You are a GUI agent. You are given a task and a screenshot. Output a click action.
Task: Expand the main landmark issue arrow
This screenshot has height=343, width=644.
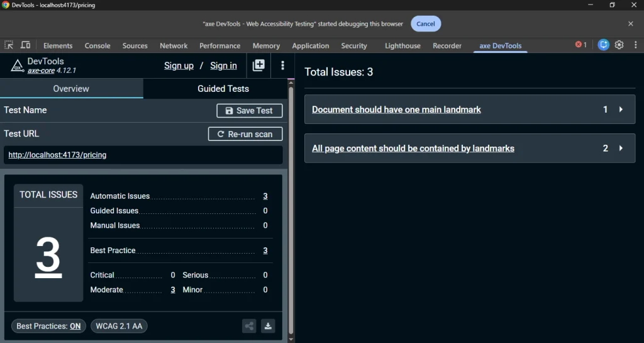[x=621, y=110]
